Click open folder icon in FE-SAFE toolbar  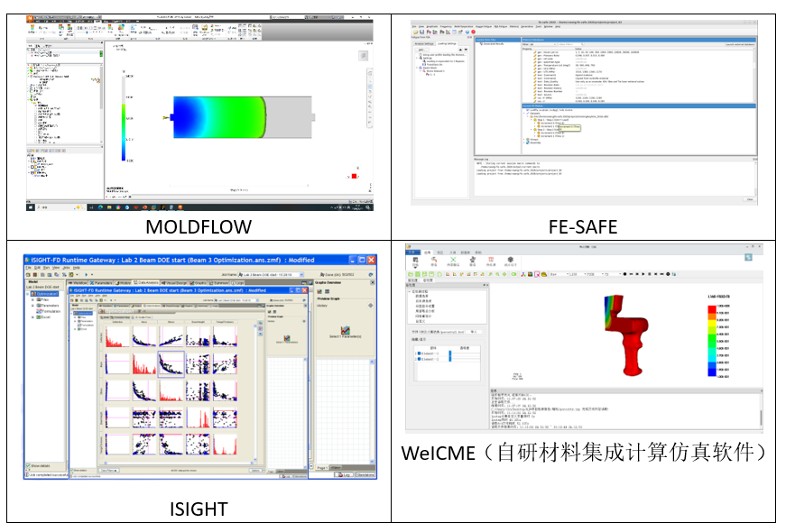[416, 32]
